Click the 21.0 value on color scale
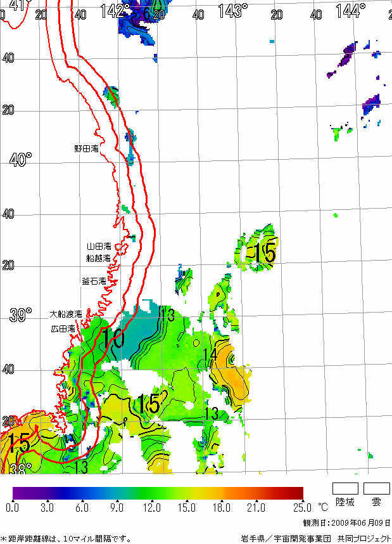Image resolution: width=392 pixels, height=544 pixels. click(x=256, y=508)
